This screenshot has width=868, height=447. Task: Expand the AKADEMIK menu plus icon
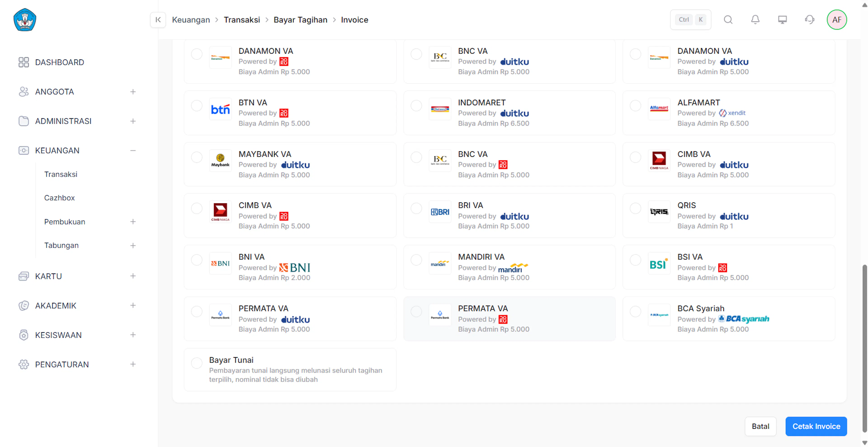(133, 305)
